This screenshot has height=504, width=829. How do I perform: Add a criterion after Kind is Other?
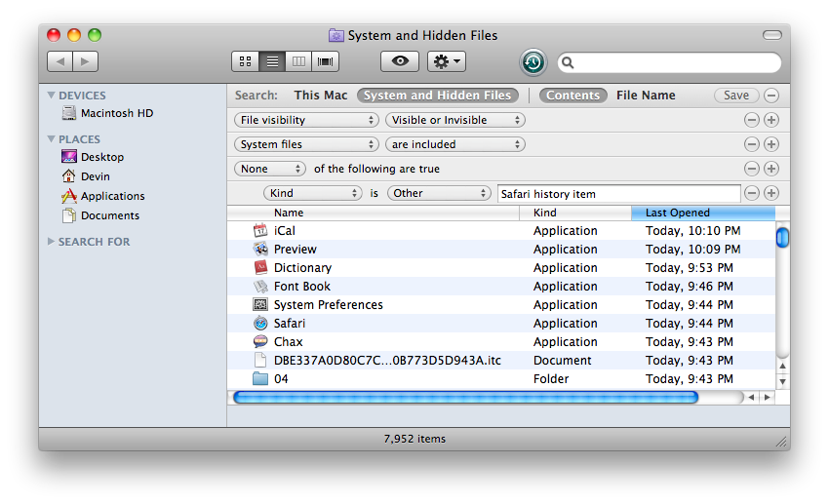[x=771, y=193]
